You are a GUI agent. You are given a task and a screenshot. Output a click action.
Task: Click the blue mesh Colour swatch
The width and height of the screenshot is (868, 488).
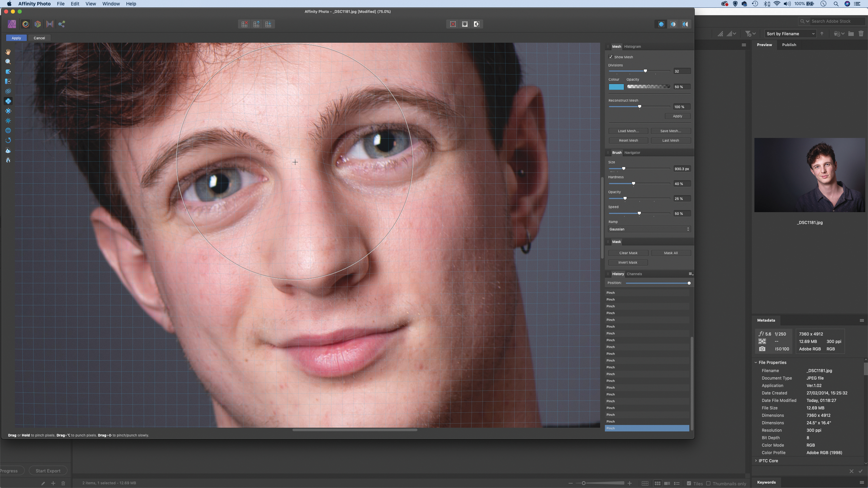click(616, 87)
